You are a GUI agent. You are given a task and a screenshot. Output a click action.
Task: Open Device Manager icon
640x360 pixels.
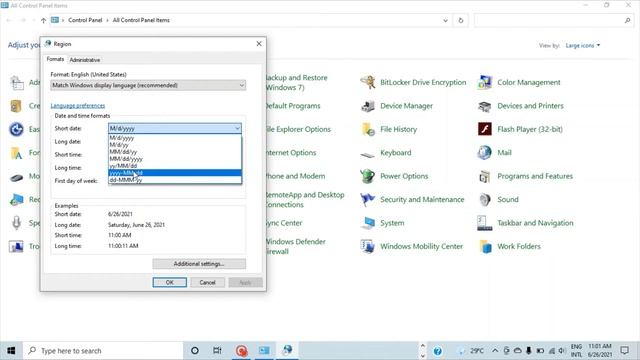368,106
